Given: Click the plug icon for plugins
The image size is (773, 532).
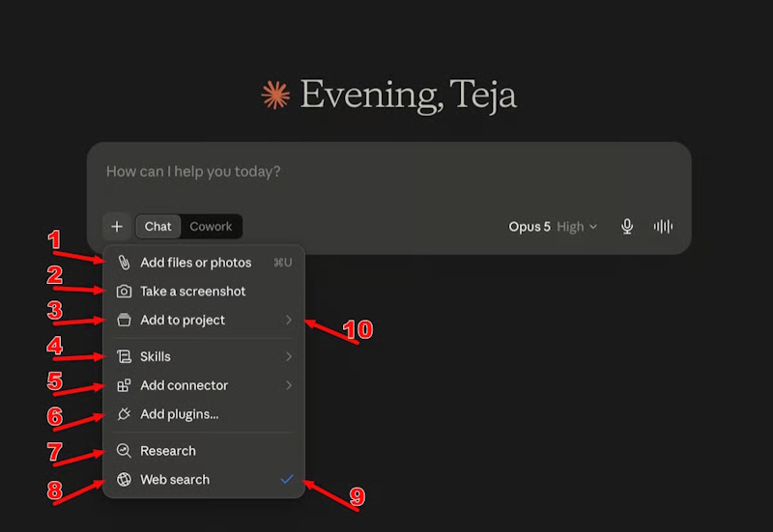Looking at the screenshot, I should (124, 414).
